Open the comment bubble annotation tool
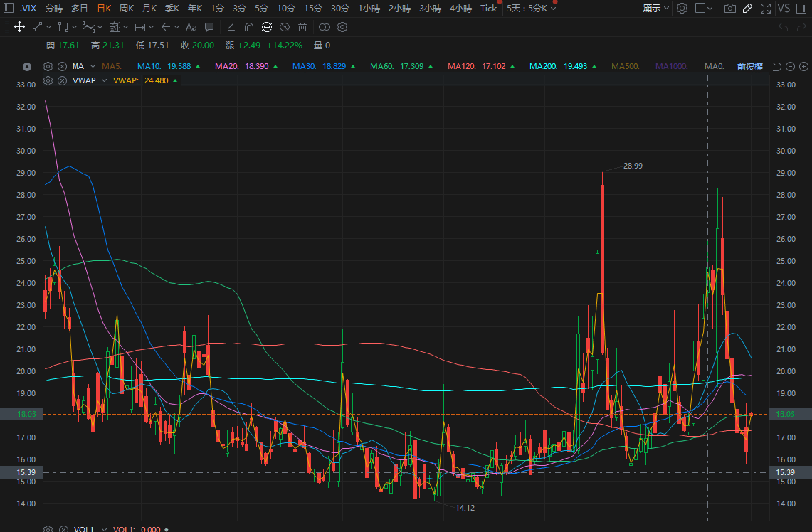Image resolution: width=812 pixels, height=532 pixels. (x=209, y=27)
